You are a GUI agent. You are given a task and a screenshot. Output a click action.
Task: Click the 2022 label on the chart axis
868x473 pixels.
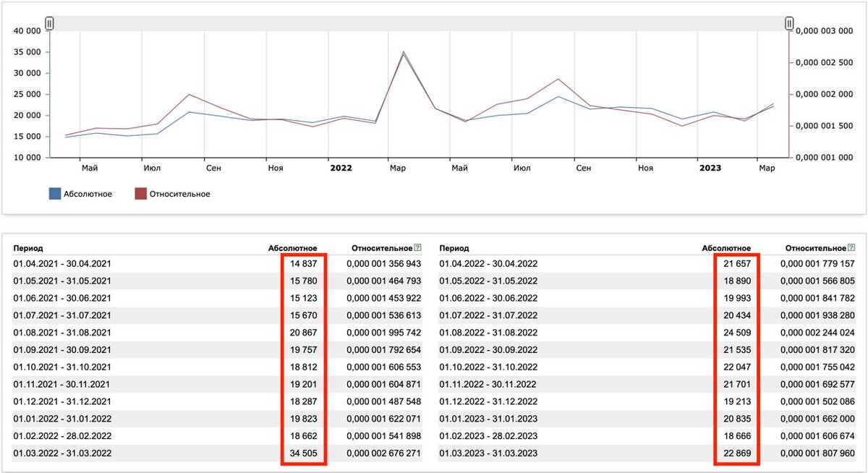pyautogui.click(x=341, y=168)
